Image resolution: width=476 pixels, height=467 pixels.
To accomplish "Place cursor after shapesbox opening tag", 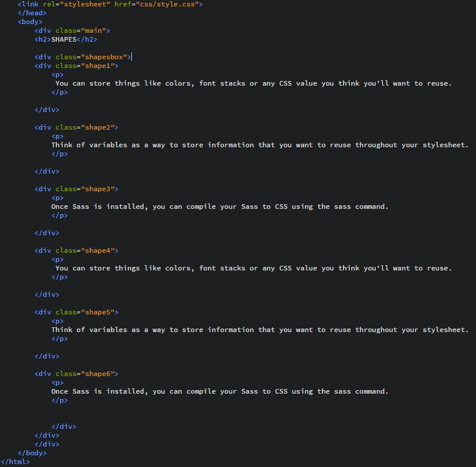I will tap(131, 57).
